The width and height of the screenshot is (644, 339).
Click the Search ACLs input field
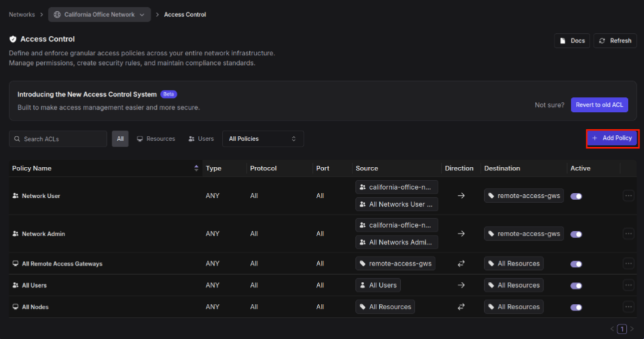(58, 139)
